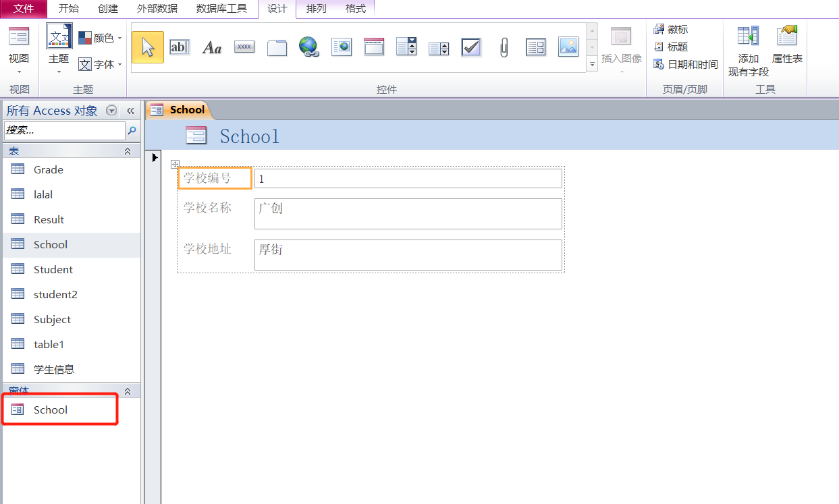Select the Web Browser control icon
The height and width of the screenshot is (504, 839).
click(x=342, y=47)
